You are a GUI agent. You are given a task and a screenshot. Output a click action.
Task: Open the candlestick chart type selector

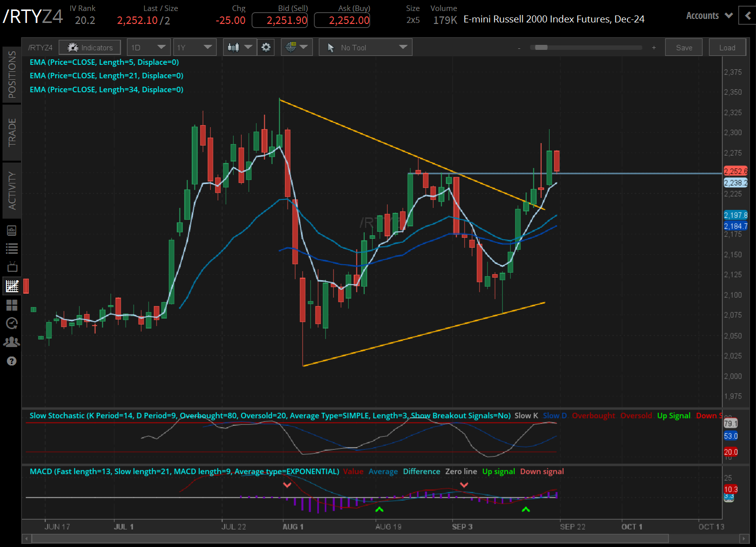240,47
